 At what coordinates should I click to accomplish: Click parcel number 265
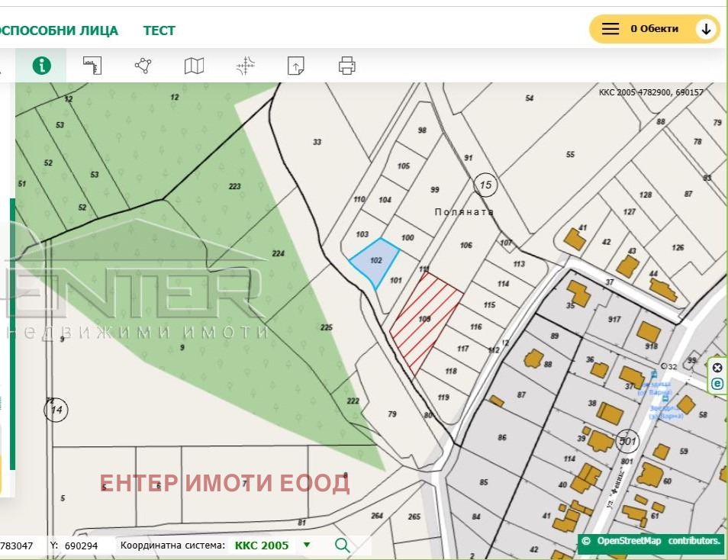point(414,517)
